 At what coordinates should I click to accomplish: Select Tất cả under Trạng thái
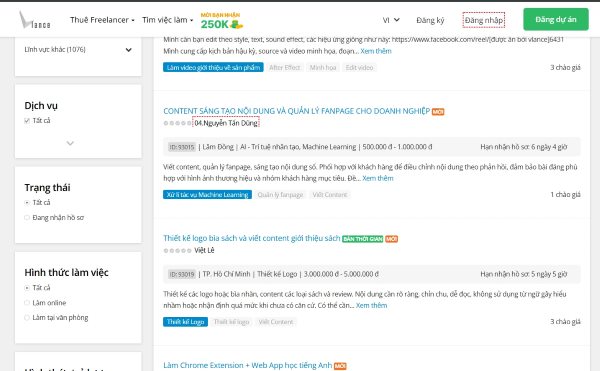click(x=27, y=203)
